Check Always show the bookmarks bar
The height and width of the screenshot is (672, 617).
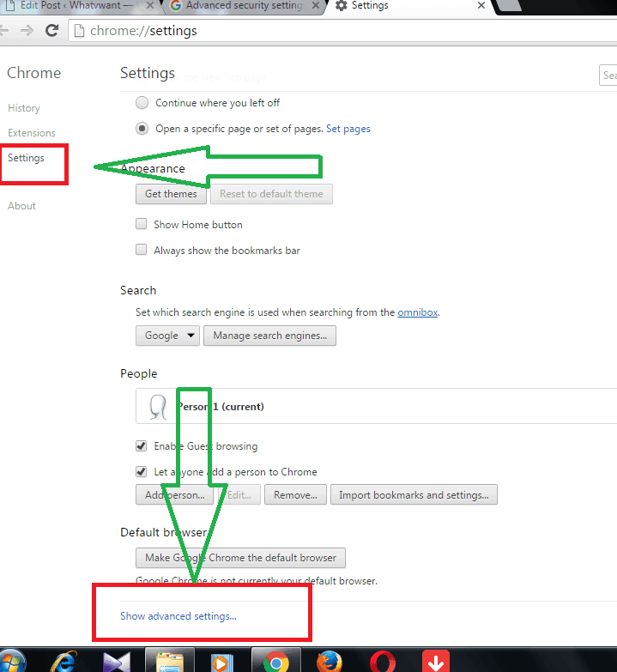click(x=141, y=250)
